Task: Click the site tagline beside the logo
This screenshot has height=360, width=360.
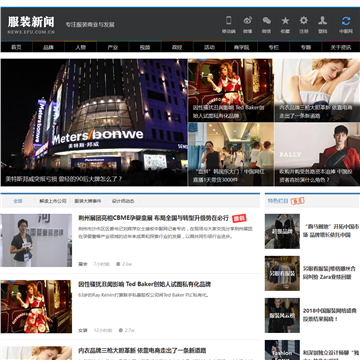Action: coord(90,25)
